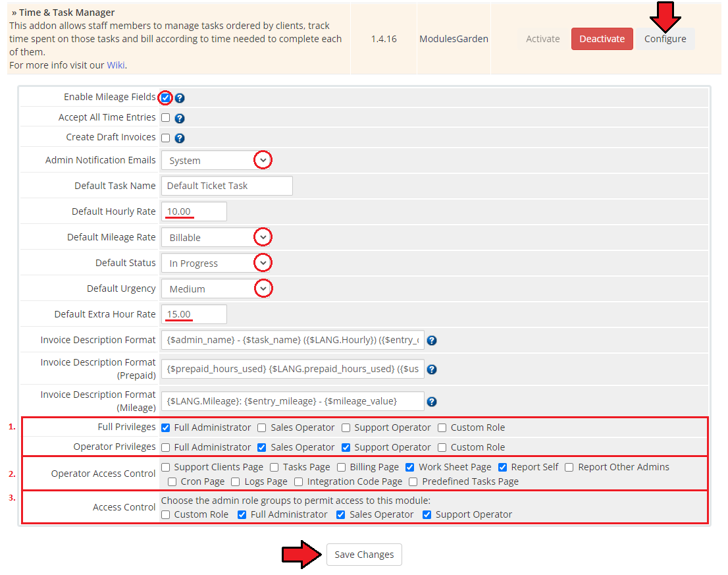Uncheck Support Operator in Access Control row
Viewport: 728px width, 575px height.
pos(427,514)
